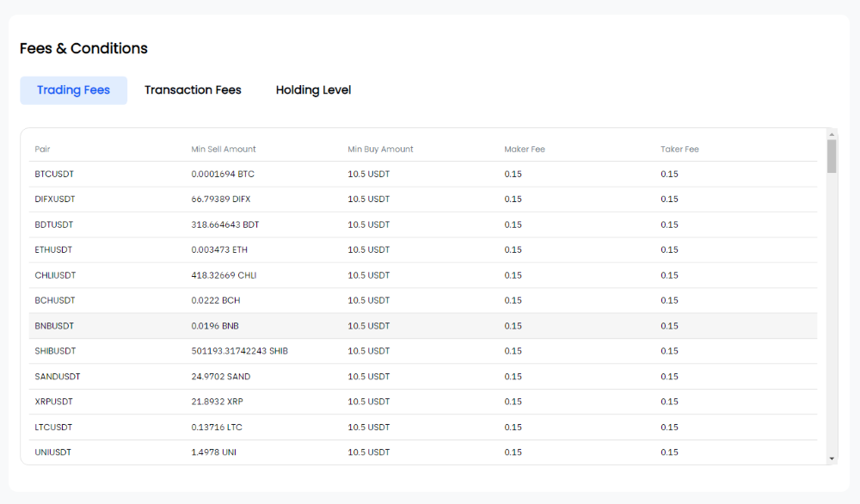The image size is (860, 504).
Task: Click the 418.32669 CHLI value
Action: [x=224, y=275]
